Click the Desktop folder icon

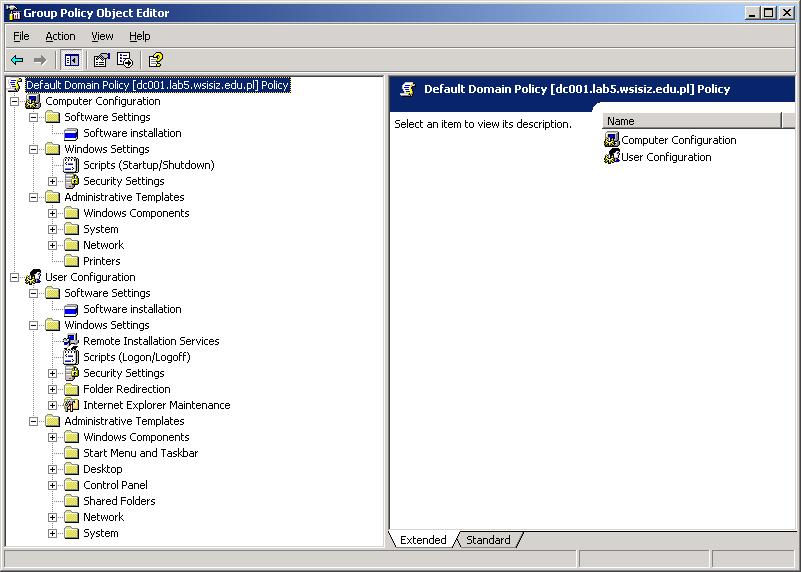tap(71, 469)
